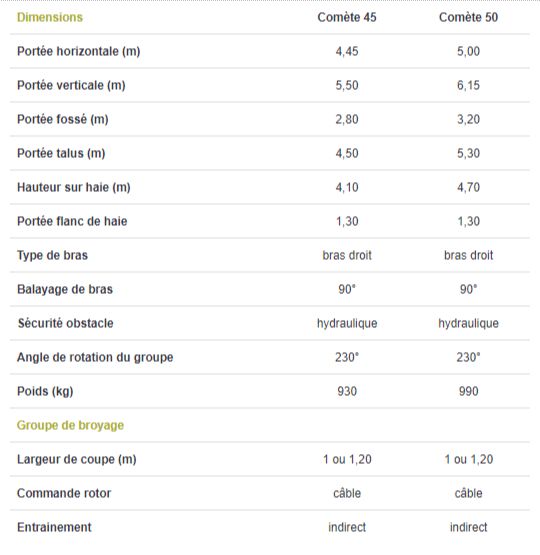540x555 pixels.
Task: Click the Portée talus (m) label
Action: [61, 153]
